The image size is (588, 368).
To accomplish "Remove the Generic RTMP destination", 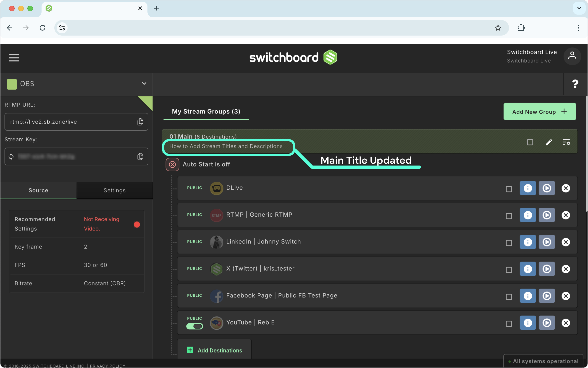I will point(566,215).
